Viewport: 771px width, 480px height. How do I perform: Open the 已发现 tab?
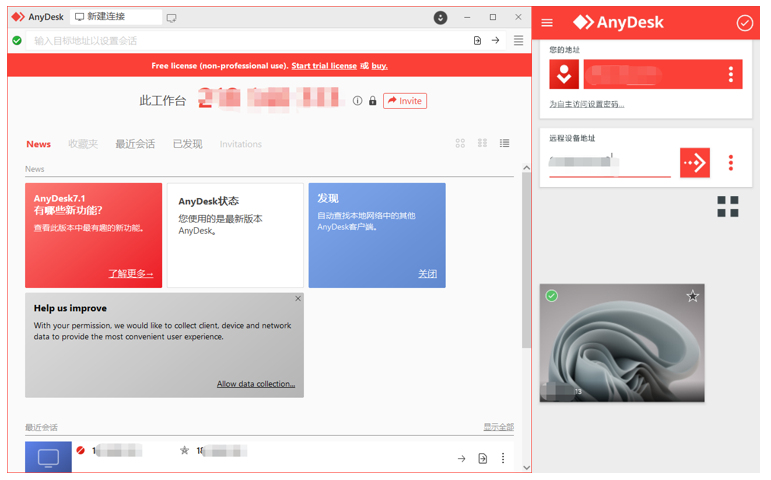tap(187, 144)
